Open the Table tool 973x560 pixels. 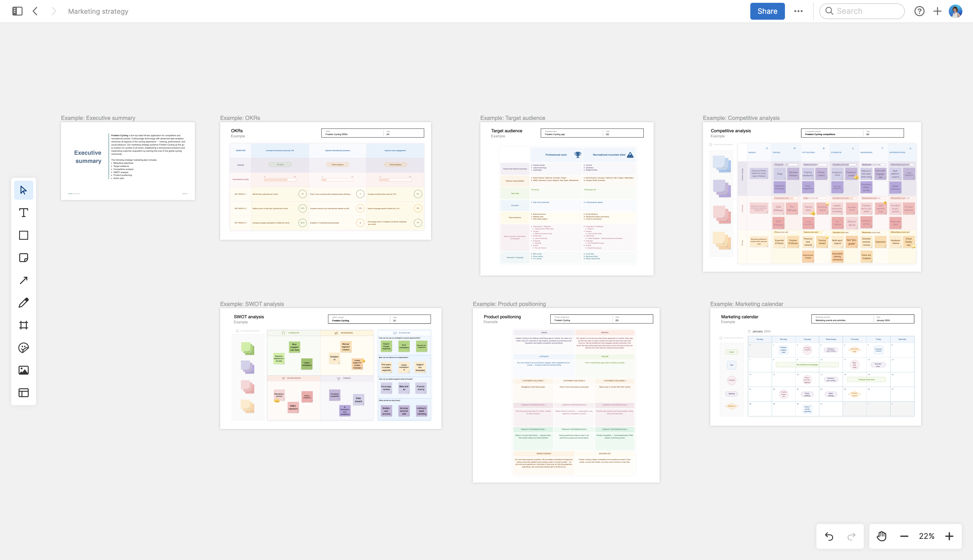(x=23, y=393)
